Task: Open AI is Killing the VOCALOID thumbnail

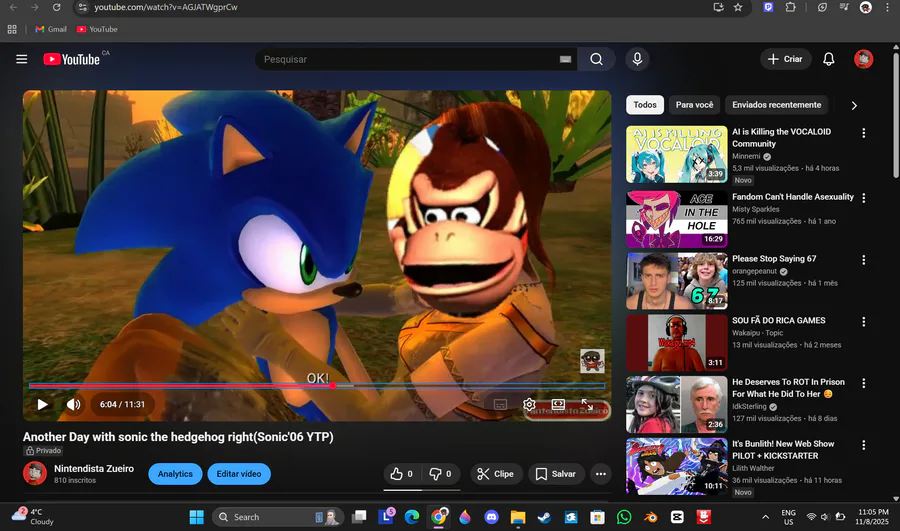Action: [x=677, y=154]
